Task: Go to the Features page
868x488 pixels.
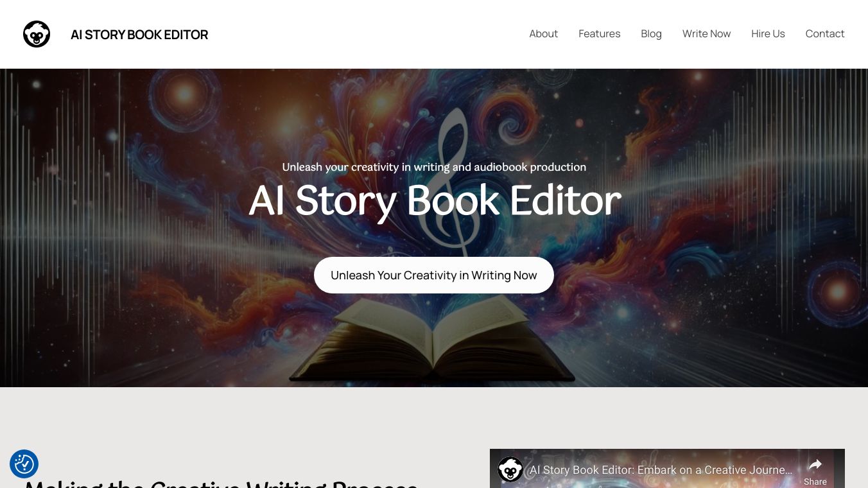Action: 599,34
